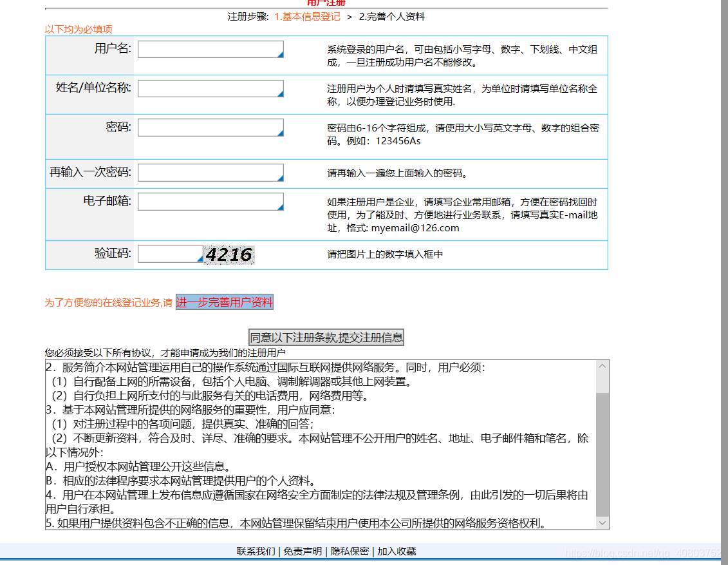The image size is (728, 565).
Task: Focus the 姓名/单位名称 text box
Action: (210, 88)
